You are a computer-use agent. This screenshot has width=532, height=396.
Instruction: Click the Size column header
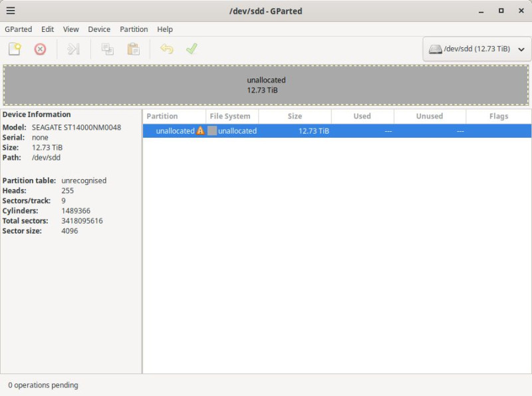[295, 116]
